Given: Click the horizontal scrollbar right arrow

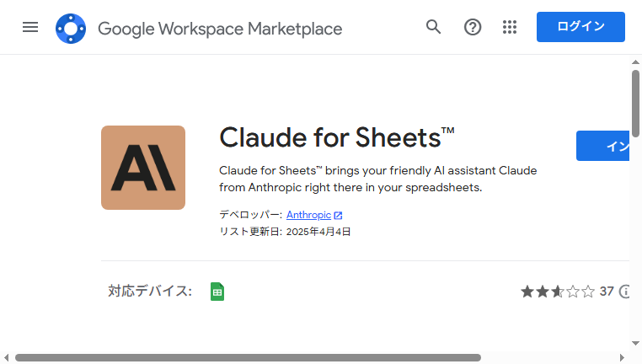Looking at the screenshot, I should [622, 358].
